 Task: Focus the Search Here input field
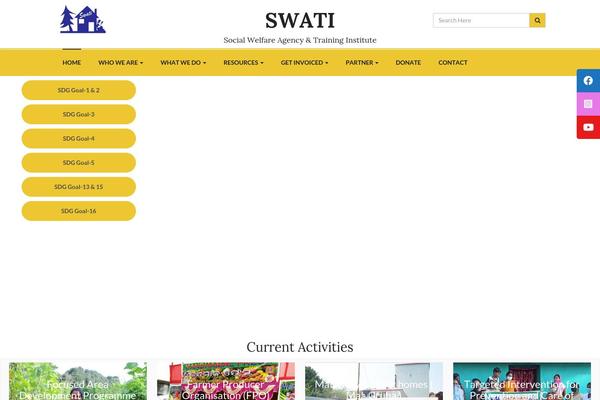click(481, 20)
